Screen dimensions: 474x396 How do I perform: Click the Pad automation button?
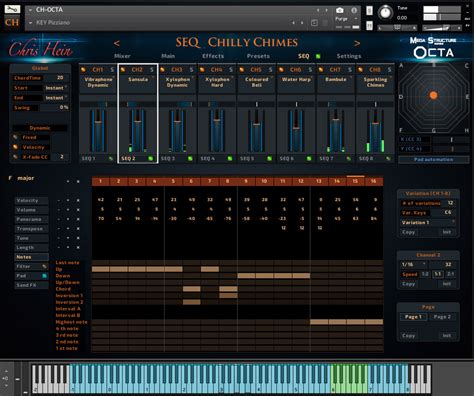[433, 160]
